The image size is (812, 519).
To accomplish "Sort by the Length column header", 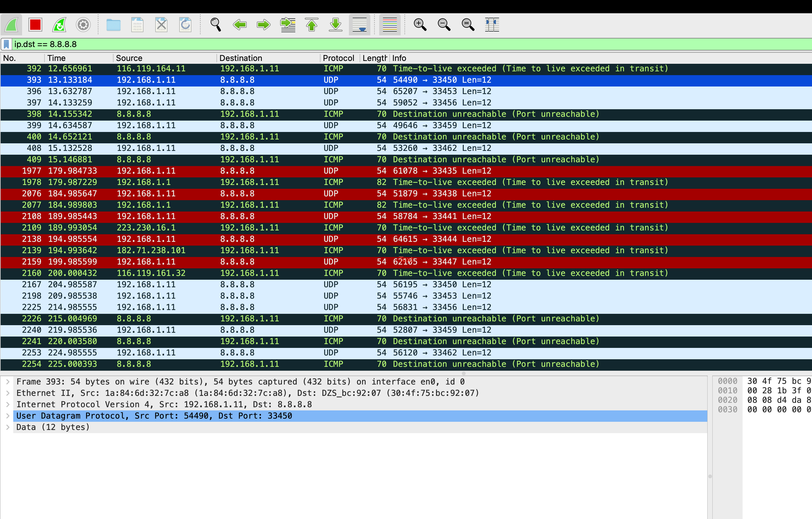I will coord(375,58).
